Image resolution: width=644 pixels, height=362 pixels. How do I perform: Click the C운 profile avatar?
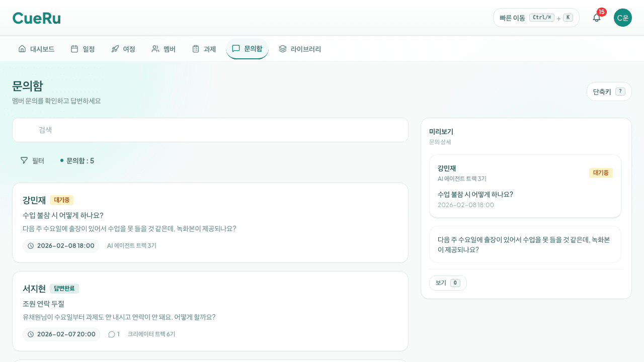(x=622, y=18)
